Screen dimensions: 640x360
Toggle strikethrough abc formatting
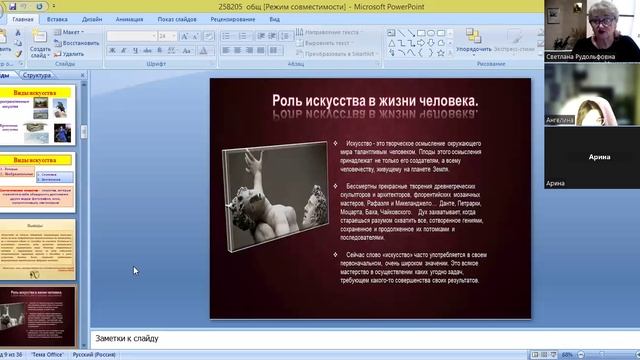147,51
